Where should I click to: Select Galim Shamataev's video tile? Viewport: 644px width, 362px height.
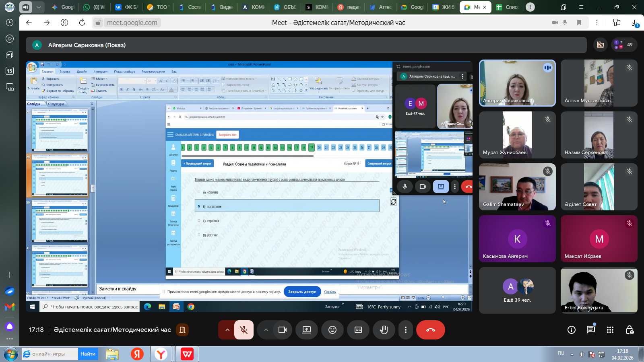tap(517, 187)
